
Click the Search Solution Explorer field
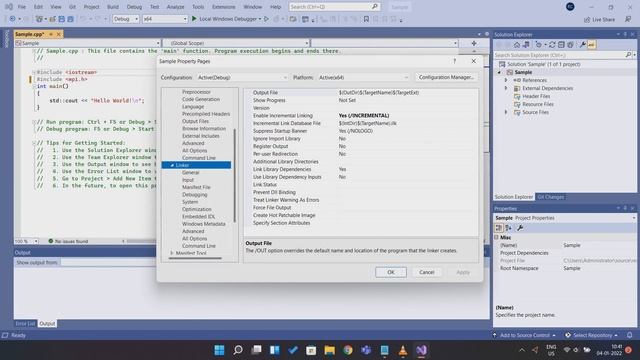click(x=564, y=55)
